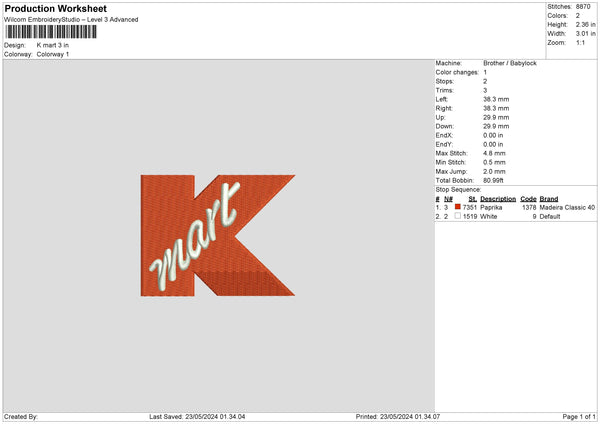Click the Min Stitch value 0.5 mm
This screenshot has height=424, width=600.
(x=494, y=163)
